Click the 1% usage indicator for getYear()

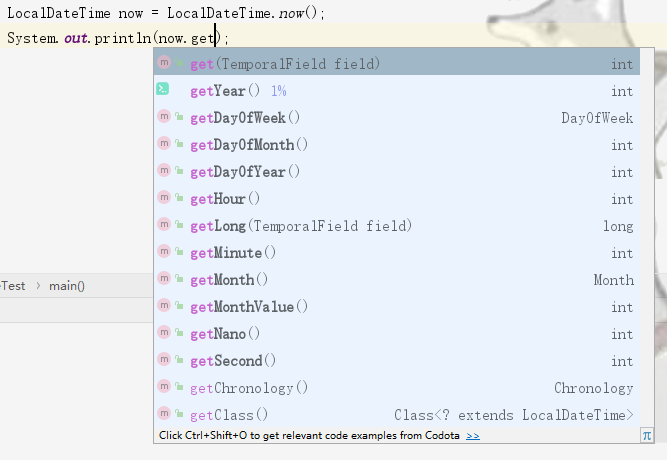click(x=279, y=91)
